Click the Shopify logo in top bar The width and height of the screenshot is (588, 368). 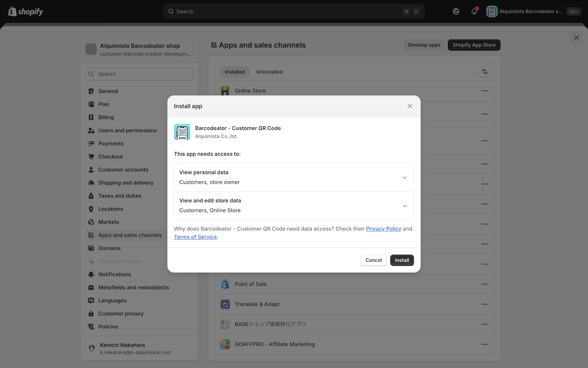tap(26, 11)
